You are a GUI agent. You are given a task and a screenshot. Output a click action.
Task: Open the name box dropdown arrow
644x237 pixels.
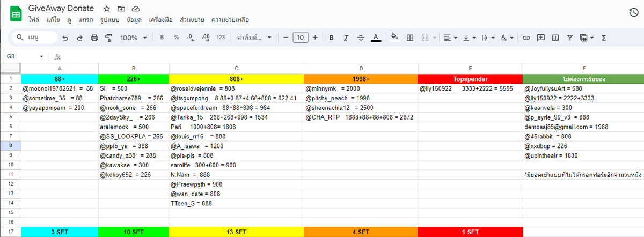point(41,56)
